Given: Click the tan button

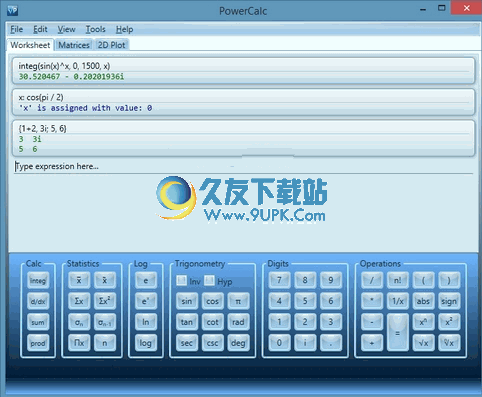Looking at the screenshot, I should tap(187, 322).
